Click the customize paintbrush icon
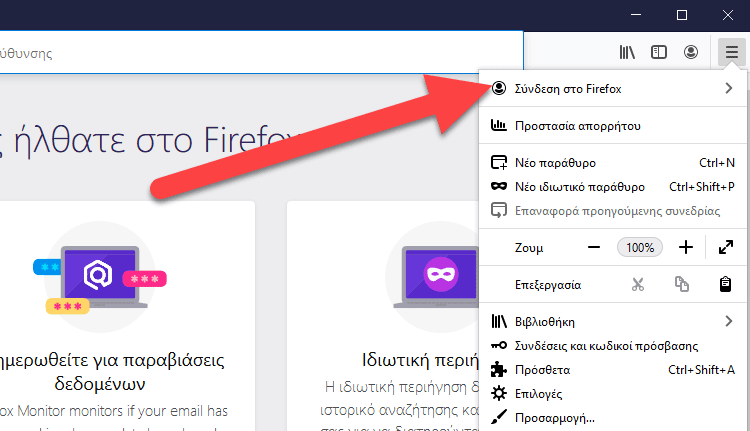The height and width of the screenshot is (431, 750). pyautogui.click(x=499, y=417)
